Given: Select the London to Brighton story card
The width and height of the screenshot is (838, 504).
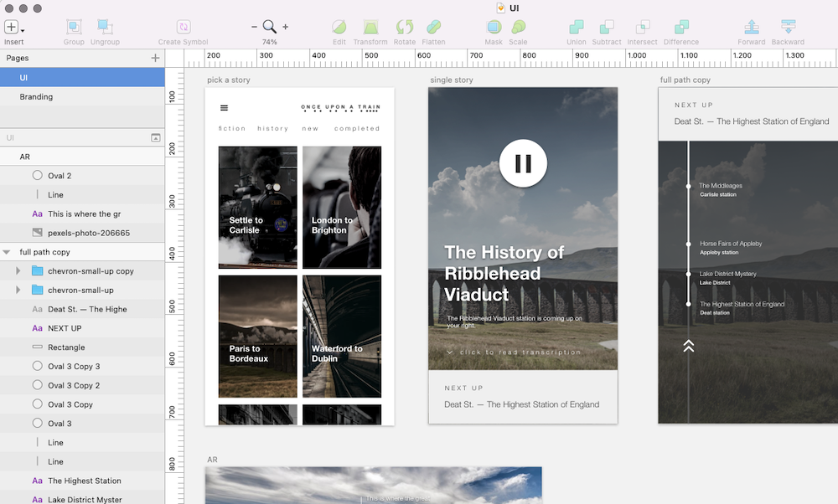Looking at the screenshot, I should tap(342, 207).
